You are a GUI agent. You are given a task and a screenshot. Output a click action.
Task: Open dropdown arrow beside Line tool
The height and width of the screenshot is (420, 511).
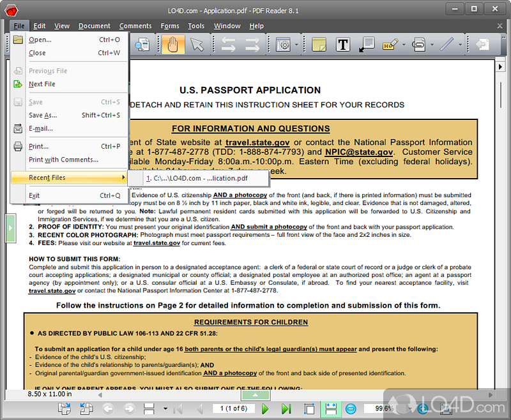click(460, 45)
